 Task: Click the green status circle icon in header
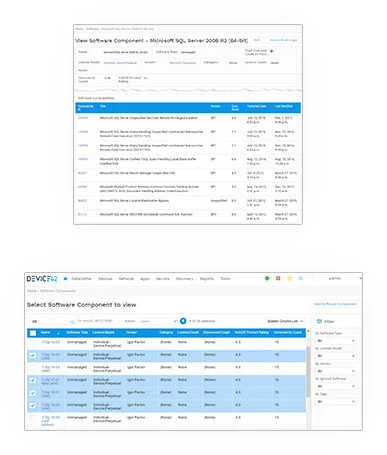pyautogui.click(x=267, y=278)
